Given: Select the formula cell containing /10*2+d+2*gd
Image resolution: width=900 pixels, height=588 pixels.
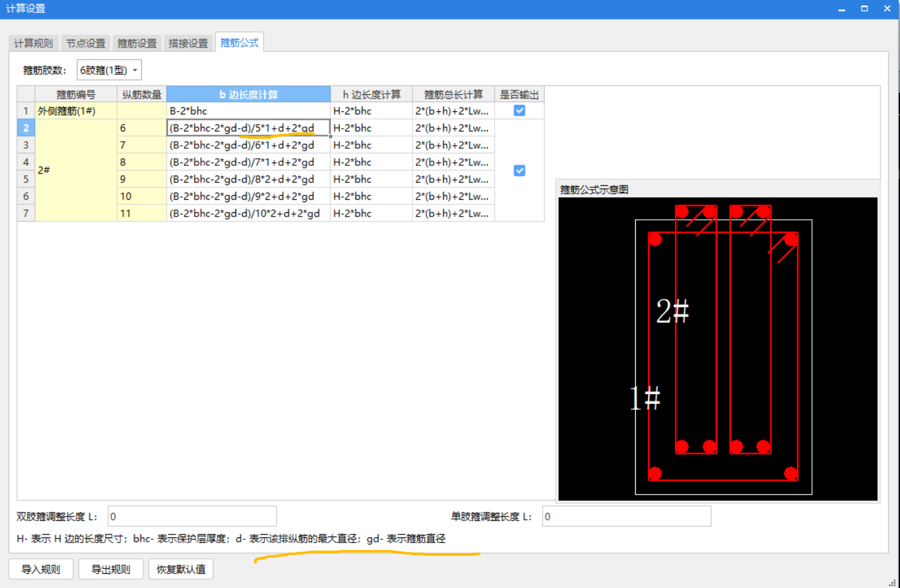Looking at the screenshot, I should 249,213.
